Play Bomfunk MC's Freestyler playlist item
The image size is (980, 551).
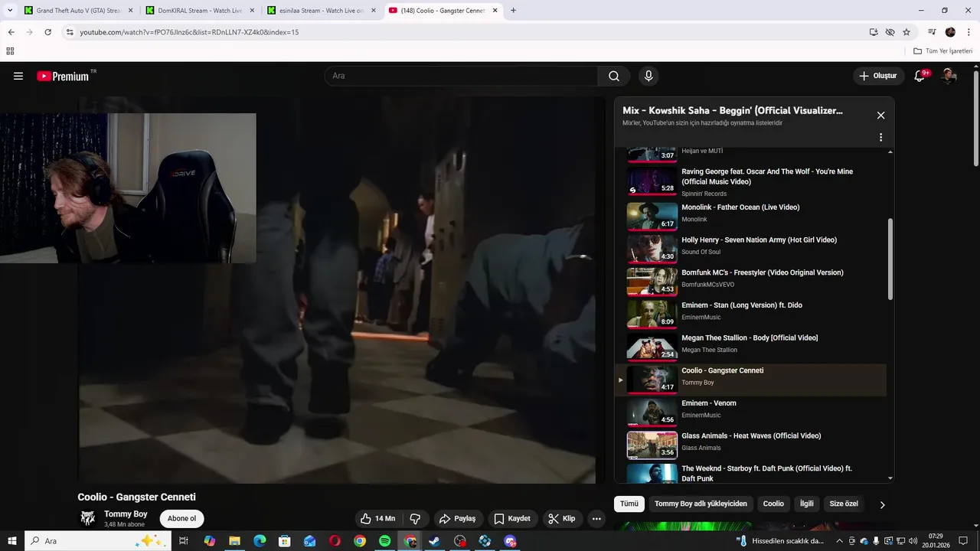[x=750, y=281]
